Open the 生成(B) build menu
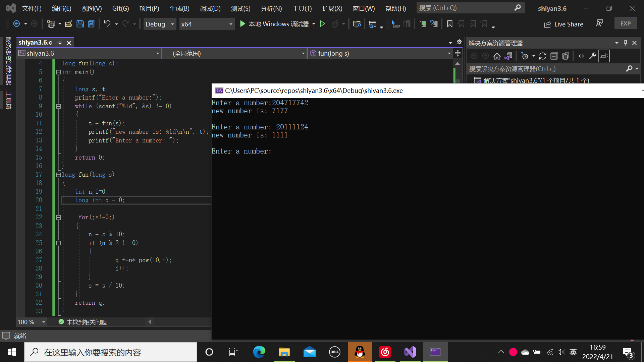Screen dimensions: 644x362 179,8
